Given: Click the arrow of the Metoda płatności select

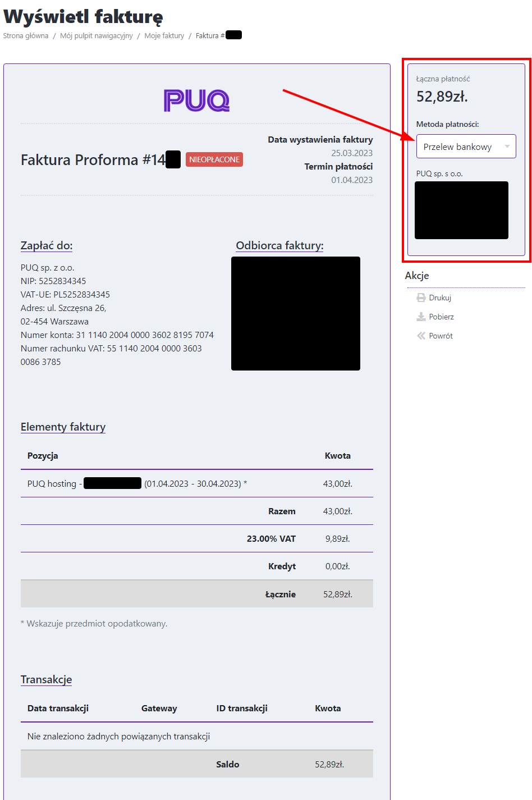Looking at the screenshot, I should (x=507, y=147).
